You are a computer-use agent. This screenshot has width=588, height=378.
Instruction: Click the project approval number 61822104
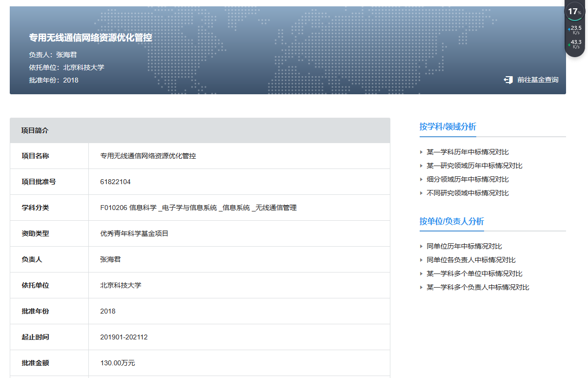[115, 182]
